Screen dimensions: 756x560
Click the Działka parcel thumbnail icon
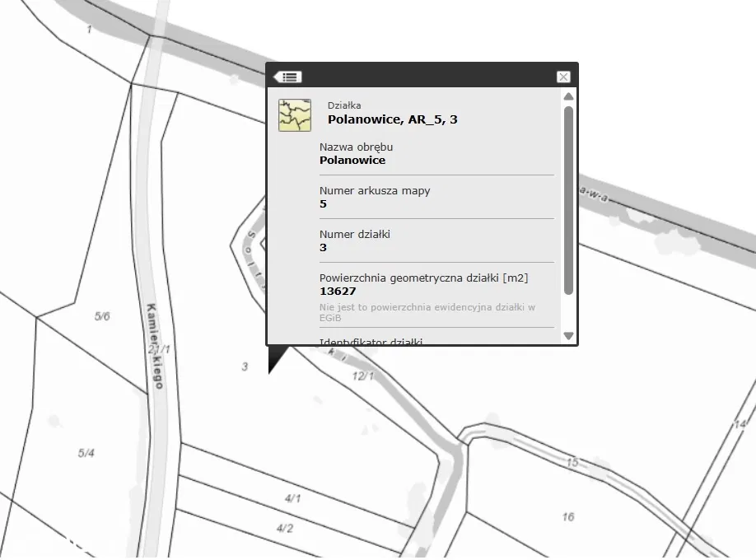[x=295, y=115]
